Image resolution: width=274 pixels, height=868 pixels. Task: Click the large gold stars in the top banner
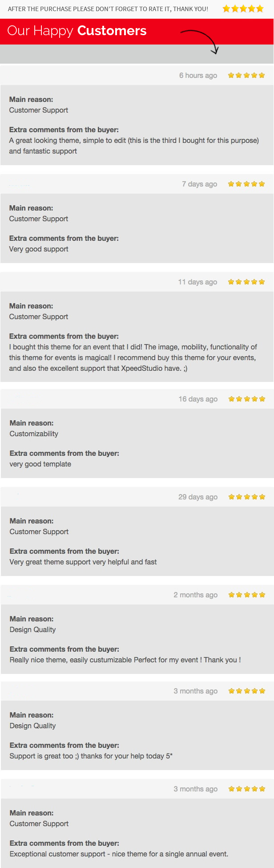243,8
